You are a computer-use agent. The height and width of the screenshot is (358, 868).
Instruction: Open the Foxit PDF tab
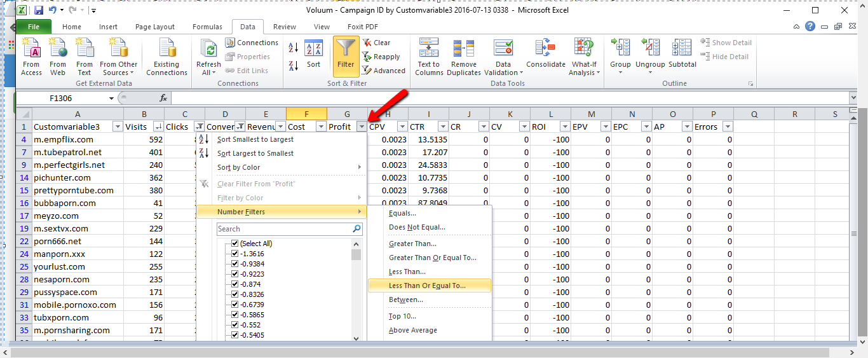coord(362,27)
